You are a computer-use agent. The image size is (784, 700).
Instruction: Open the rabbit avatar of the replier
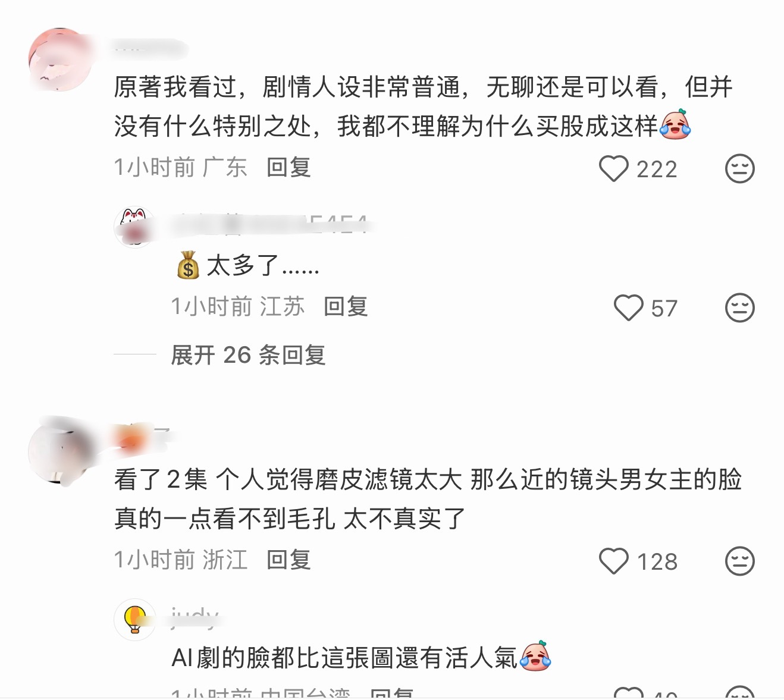coord(134,227)
